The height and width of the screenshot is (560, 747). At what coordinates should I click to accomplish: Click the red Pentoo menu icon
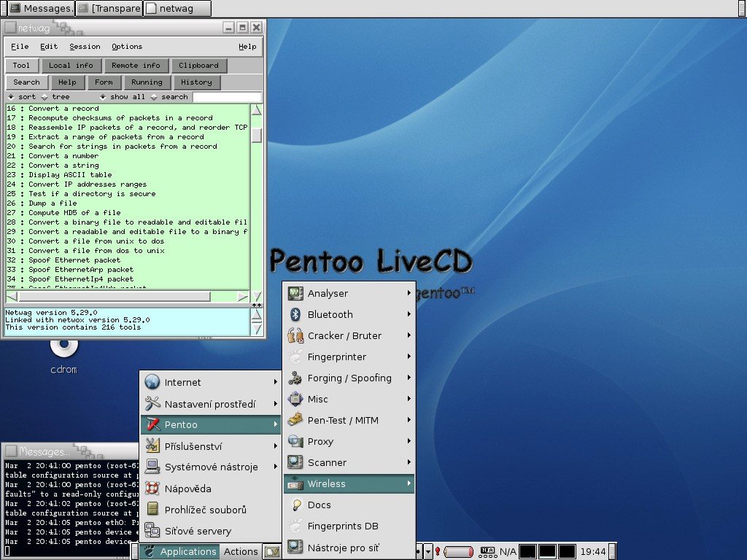[153, 424]
